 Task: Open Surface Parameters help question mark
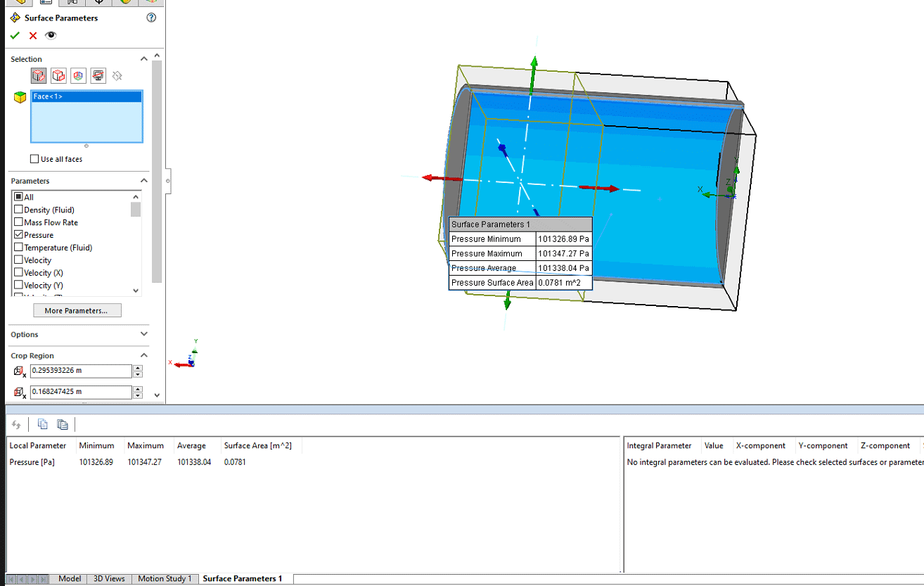[x=151, y=18]
